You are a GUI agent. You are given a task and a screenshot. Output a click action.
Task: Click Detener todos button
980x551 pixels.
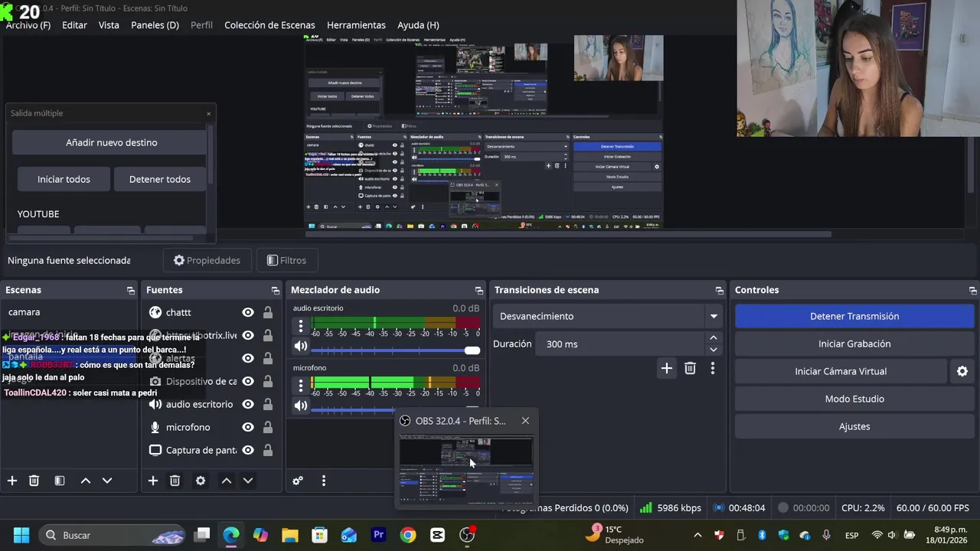[x=160, y=179]
